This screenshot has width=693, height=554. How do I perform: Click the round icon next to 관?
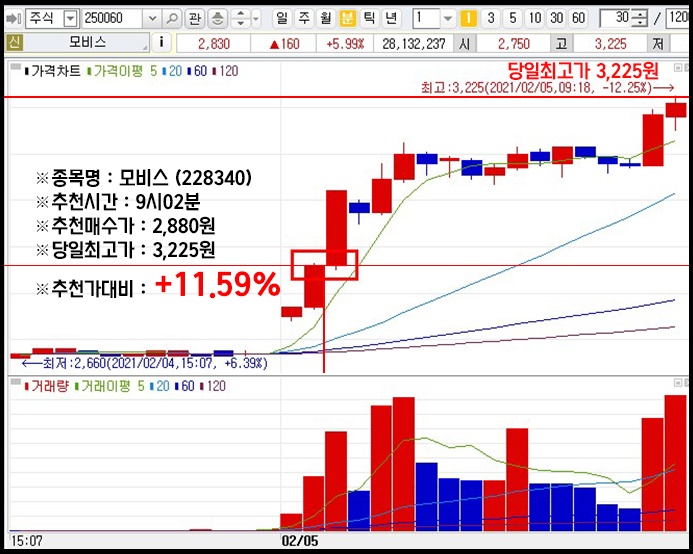tap(217, 19)
